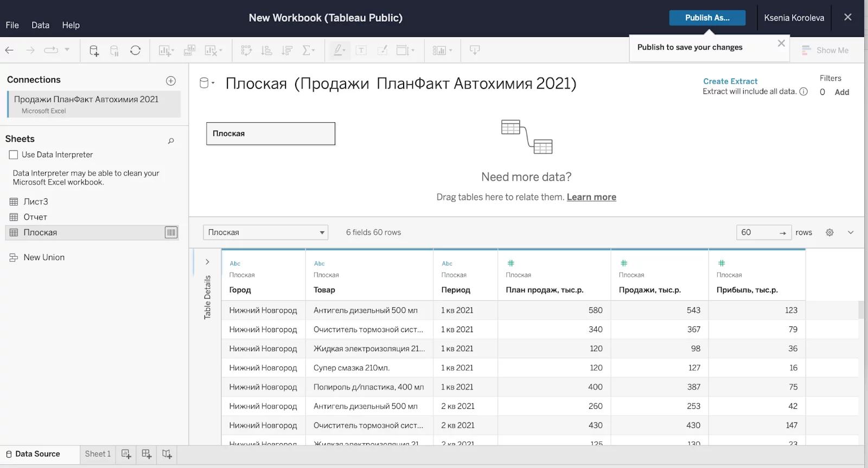
Task: Click the New Dashboard tab icon
Action: coord(146,454)
